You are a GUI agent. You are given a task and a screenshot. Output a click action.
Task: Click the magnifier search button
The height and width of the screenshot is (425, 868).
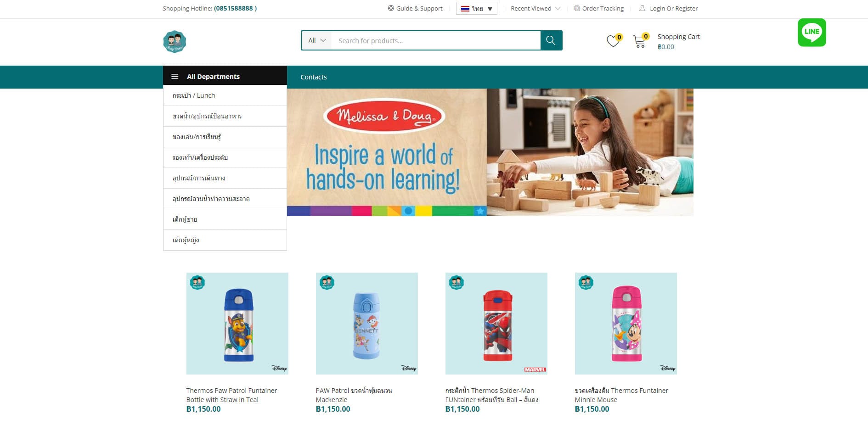point(551,40)
